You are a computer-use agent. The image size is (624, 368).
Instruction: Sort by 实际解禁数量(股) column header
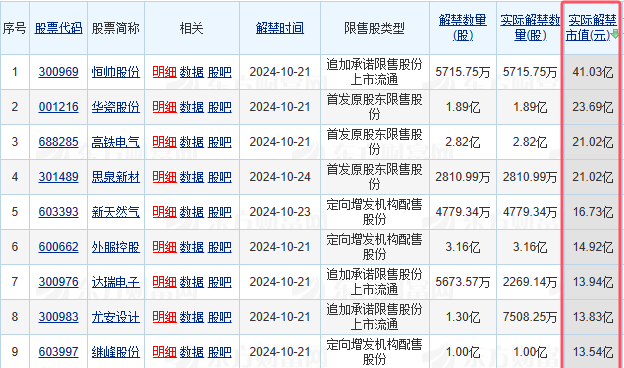click(530, 28)
